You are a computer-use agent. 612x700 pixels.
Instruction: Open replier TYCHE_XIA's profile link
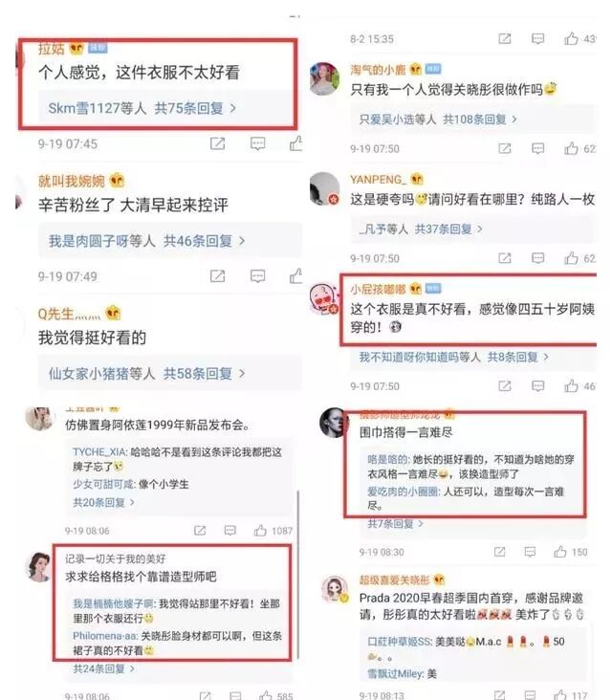coord(100,452)
